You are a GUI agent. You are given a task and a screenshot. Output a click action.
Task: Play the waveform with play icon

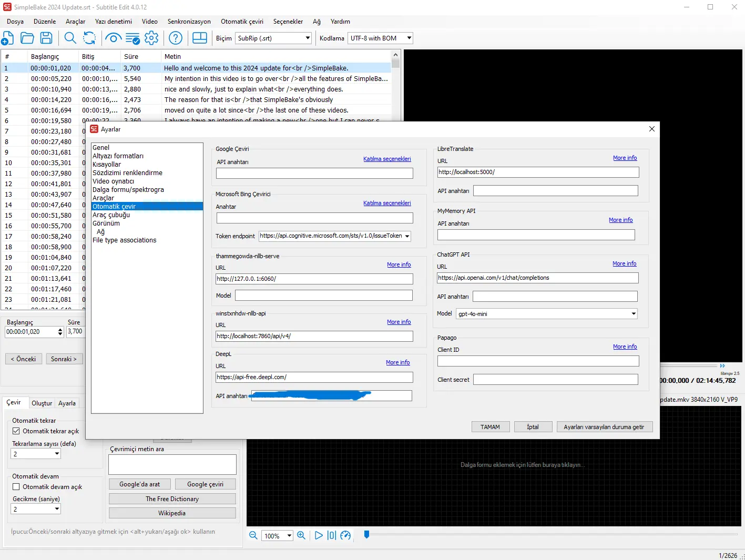click(x=319, y=535)
